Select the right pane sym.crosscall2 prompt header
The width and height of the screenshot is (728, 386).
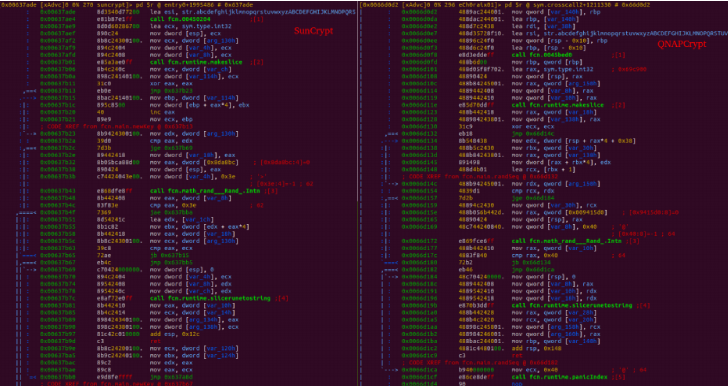[505, 5]
